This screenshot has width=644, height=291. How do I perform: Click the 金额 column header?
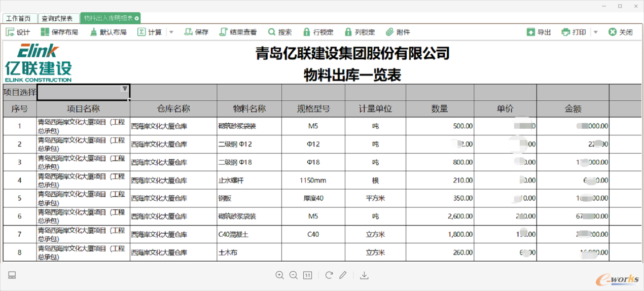[x=573, y=109]
